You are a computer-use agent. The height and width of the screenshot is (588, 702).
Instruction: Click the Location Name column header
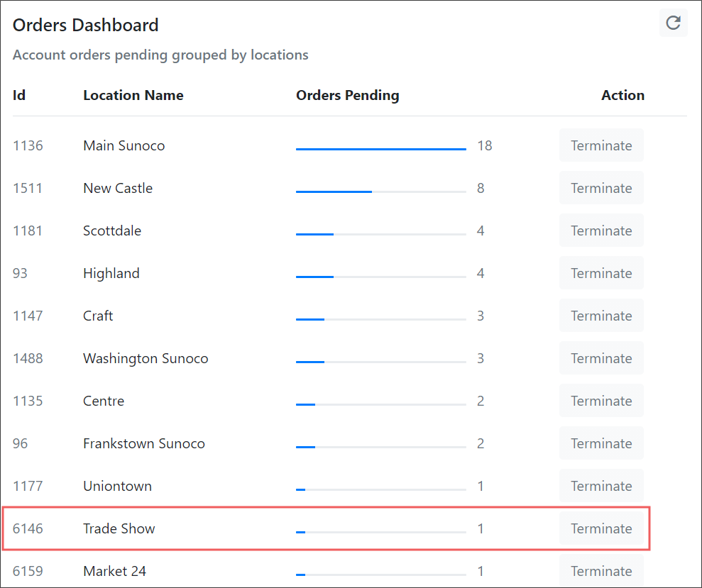pos(133,95)
